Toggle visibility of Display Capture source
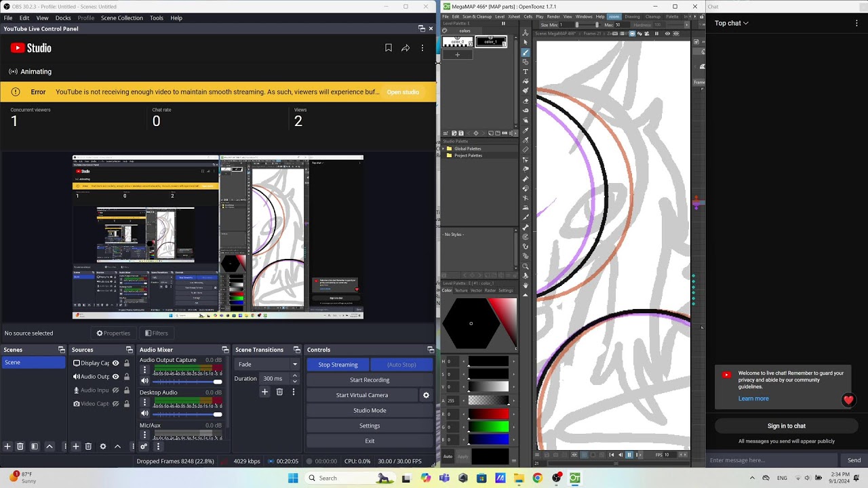Viewport: 868px width, 488px height. [x=115, y=363]
